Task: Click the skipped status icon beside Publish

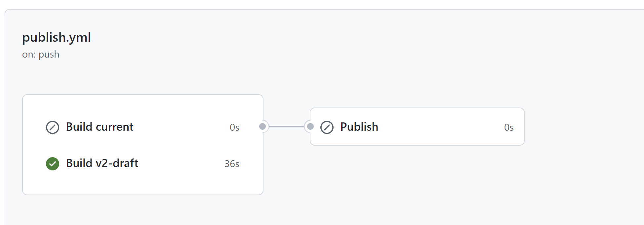Action: 327,127
